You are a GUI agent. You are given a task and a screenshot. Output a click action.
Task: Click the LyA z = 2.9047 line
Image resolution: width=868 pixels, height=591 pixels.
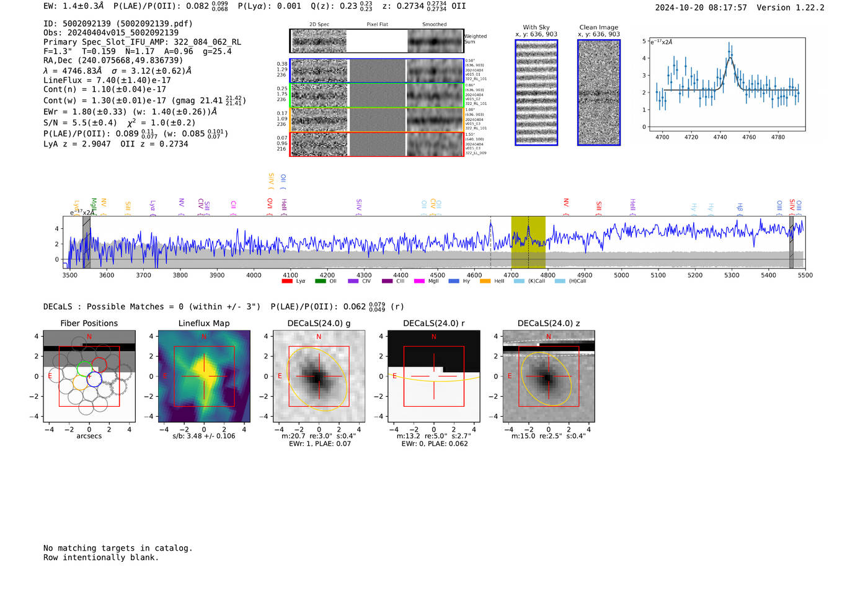coord(116,144)
